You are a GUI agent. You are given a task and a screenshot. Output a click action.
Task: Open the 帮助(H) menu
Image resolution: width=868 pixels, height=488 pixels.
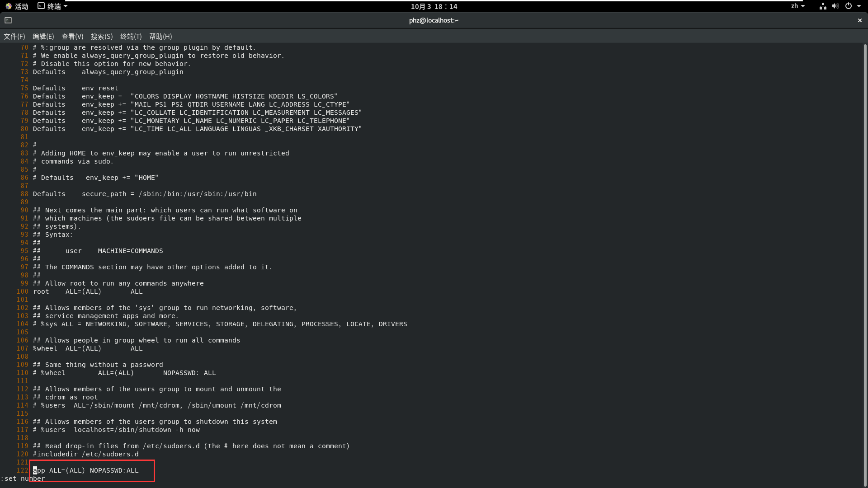pos(160,37)
